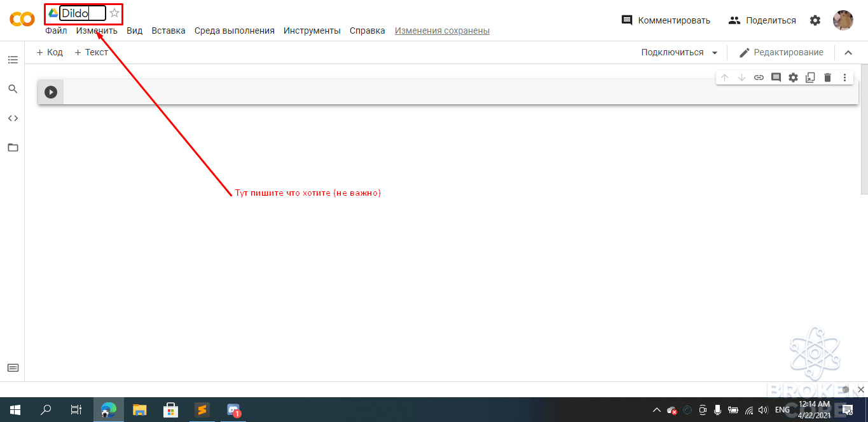Open the user account avatar
This screenshot has width=868, height=422.
point(843,20)
